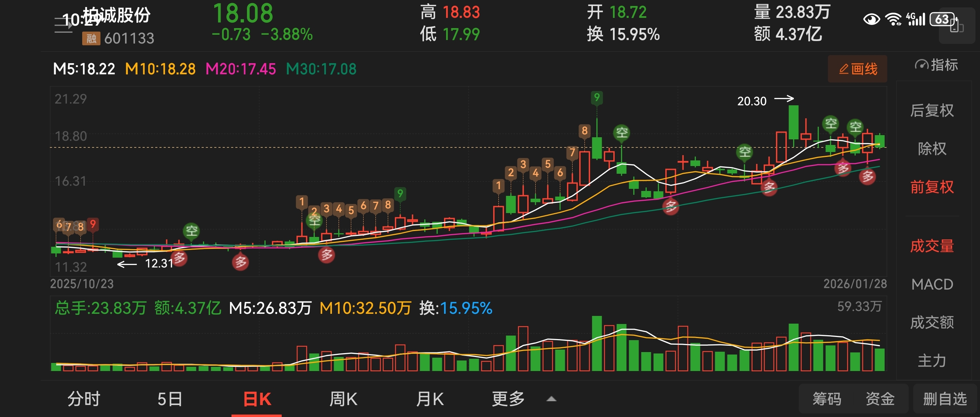Switch sub-chart to MACD indicator
Screen dimensions: 980x417
[932, 284]
